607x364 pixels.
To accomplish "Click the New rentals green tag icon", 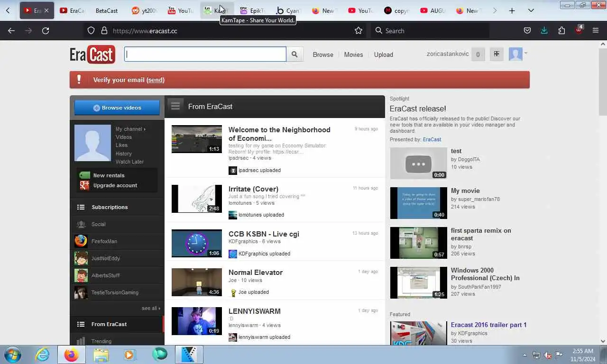I will (84, 175).
